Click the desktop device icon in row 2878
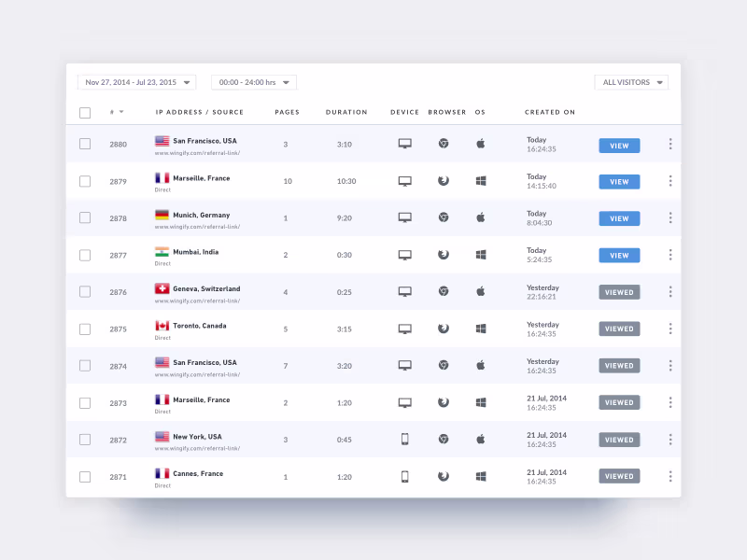 [405, 217]
